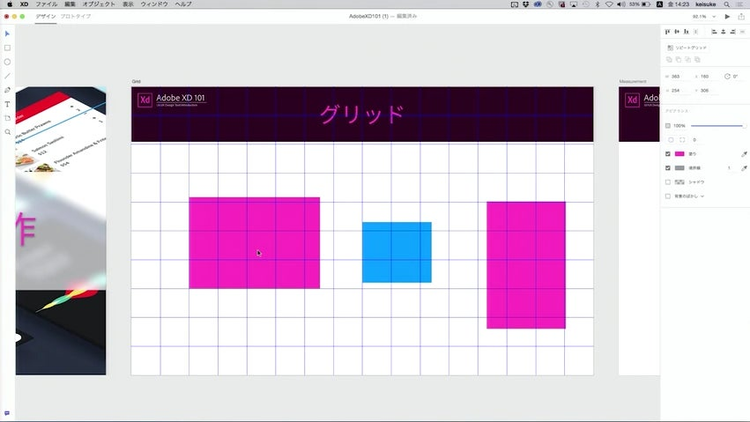The image size is (750, 422).
Task: Click the Repeat Grid (リピートグリッド) button
Action: (690, 48)
